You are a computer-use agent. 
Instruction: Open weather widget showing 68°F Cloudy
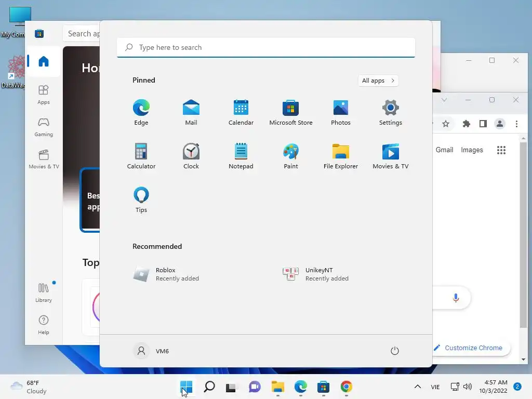coord(29,387)
